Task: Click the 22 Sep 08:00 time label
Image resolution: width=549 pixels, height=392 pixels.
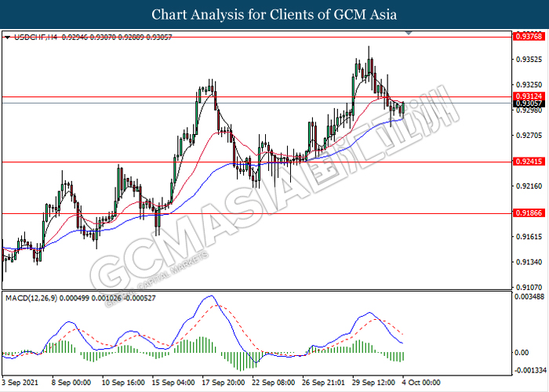Action: 273,383
